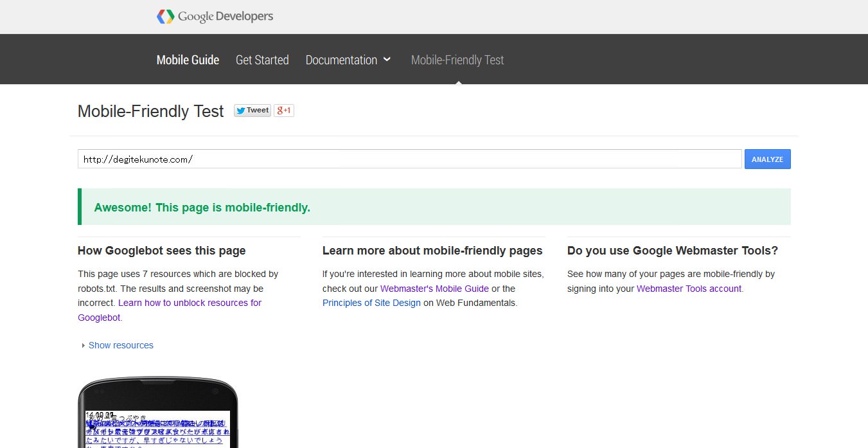Click 'How Googlebot sees this page' heading
The height and width of the screenshot is (448, 868).
pos(161,251)
